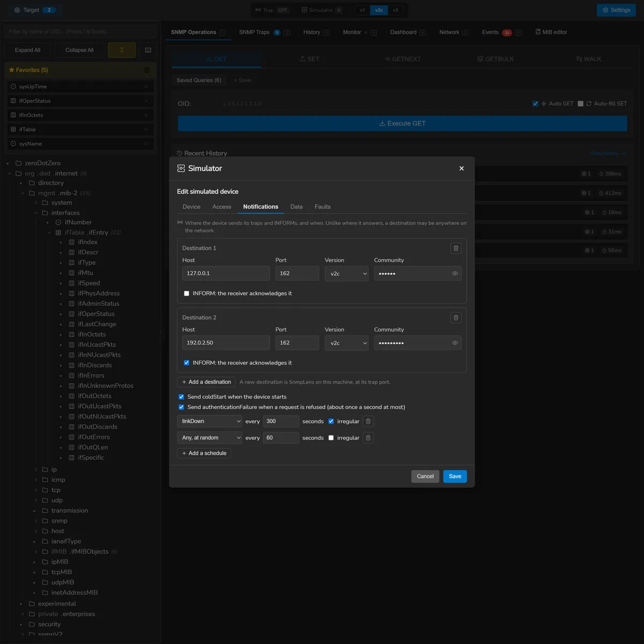This screenshot has width=644, height=644.
Task: Remove ifInOctets from favorites
Action: 146,115
